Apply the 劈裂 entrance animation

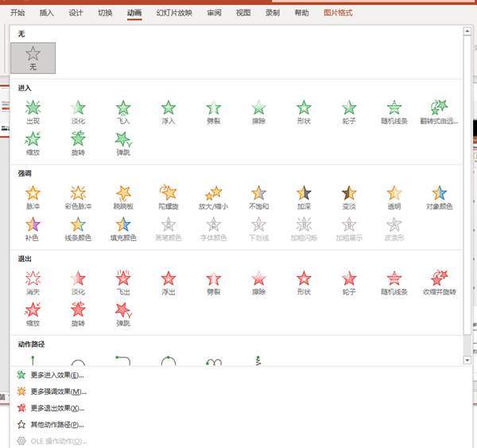(214, 112)
